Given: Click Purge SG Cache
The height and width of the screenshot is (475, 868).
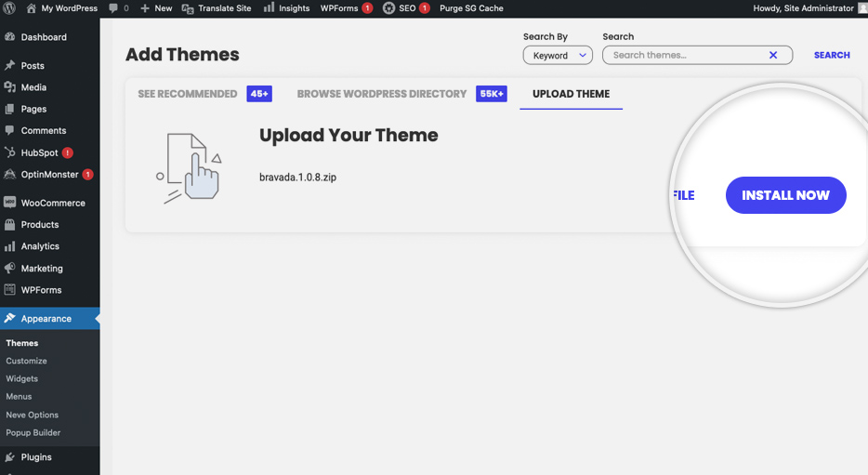Looking at the screenshot, I should point(472,8).
